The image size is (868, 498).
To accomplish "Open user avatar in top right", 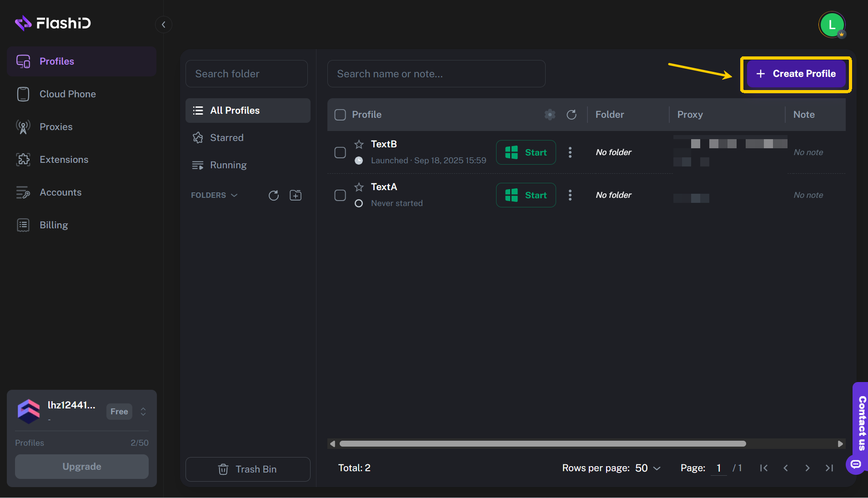I will pos(832,25).
